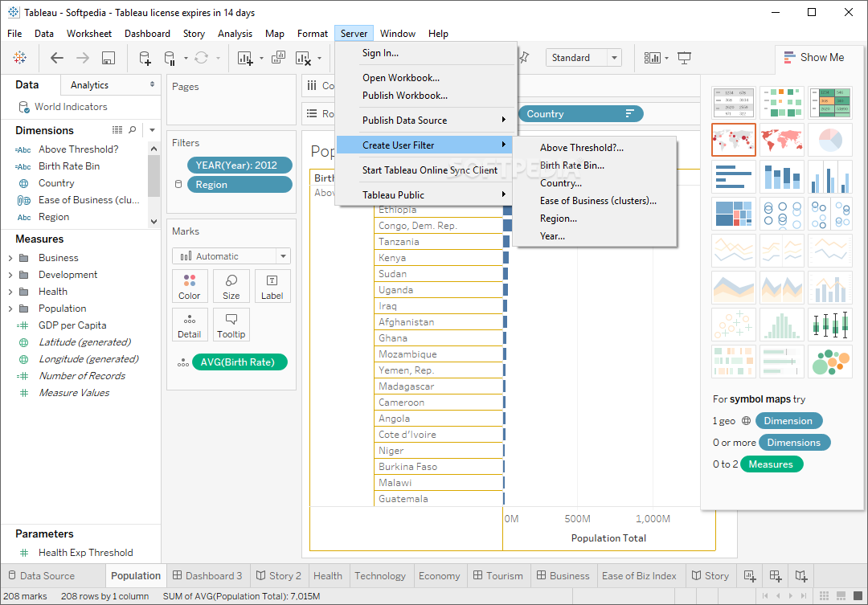The width and height of the screenshot is (868, 605).
Task: Choose Publish Workbook from the Server menu
Action: coord(426,95)
